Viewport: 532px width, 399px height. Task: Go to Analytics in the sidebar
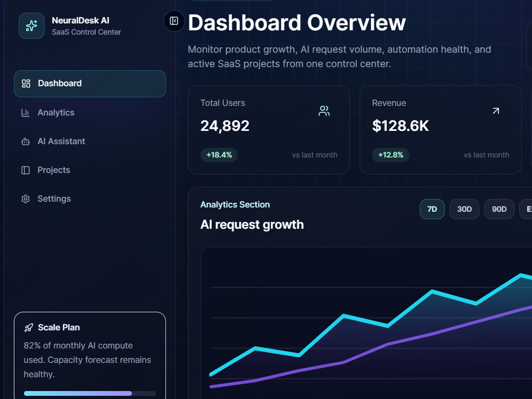tap(90, 113)
